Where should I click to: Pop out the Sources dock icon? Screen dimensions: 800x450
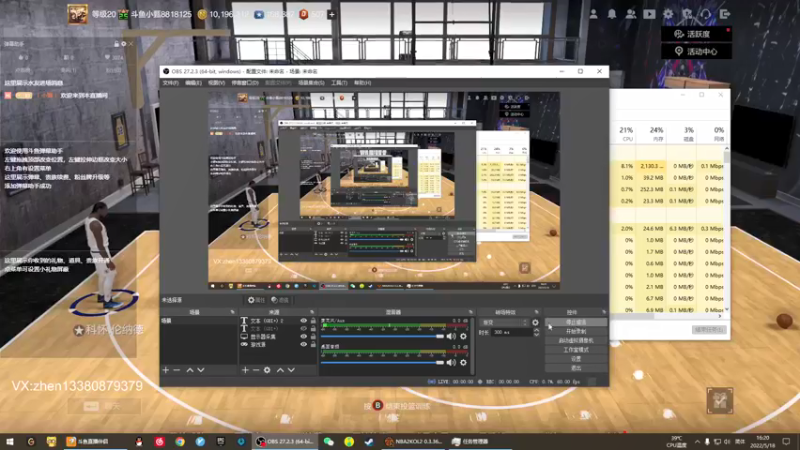tap(312, 312)
